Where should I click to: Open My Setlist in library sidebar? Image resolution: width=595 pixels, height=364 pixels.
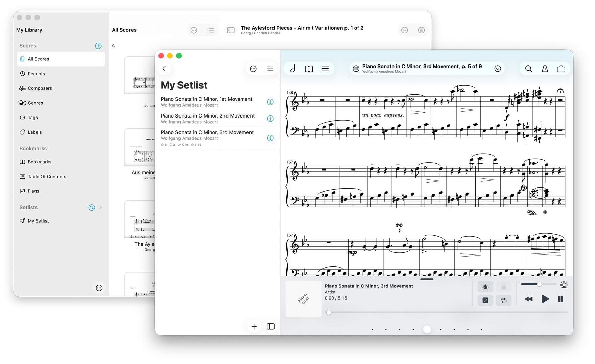[61, 221]
